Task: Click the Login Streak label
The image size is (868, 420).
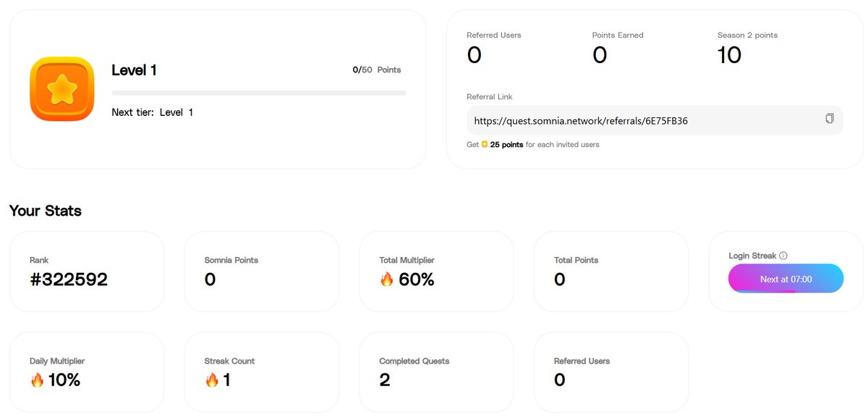Action: click(752, 256)
